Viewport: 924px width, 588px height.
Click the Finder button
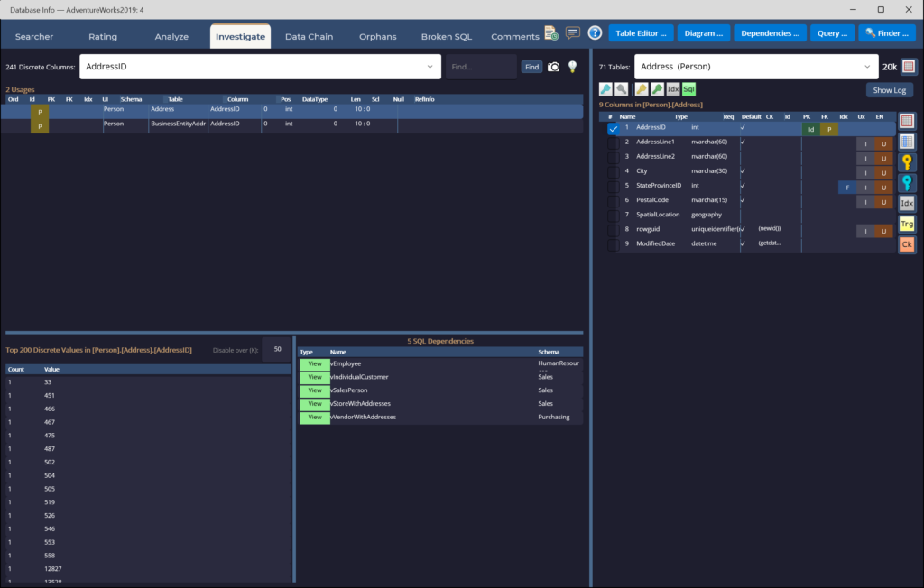point(887,33)
